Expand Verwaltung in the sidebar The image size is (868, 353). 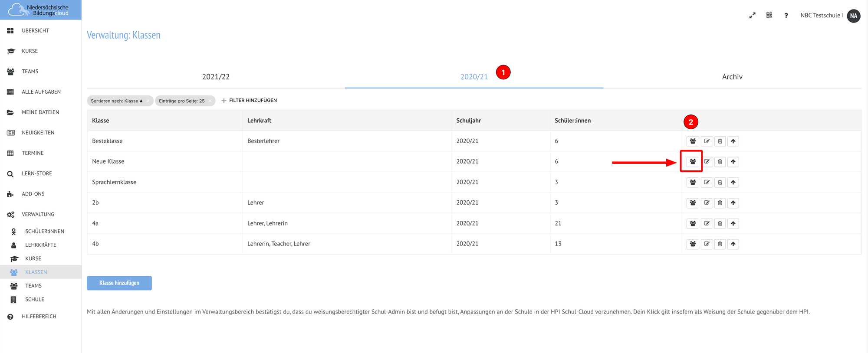[38, 214]
